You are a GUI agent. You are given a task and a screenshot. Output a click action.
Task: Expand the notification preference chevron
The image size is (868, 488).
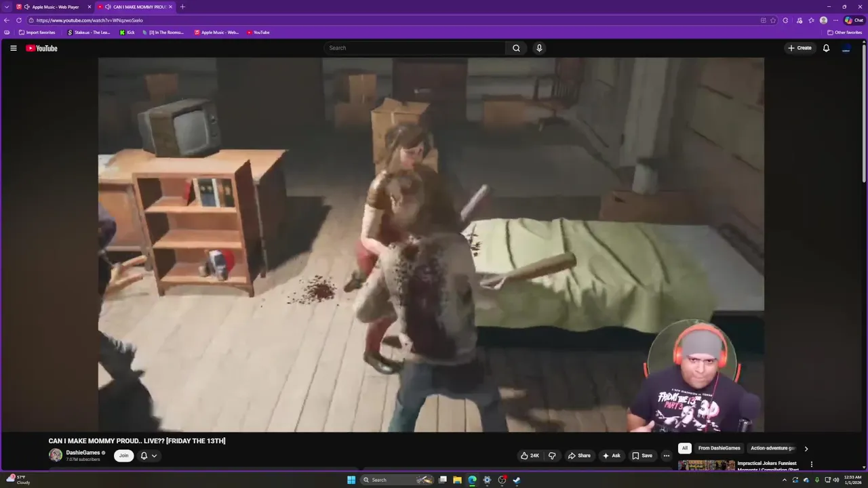point(154,455)
